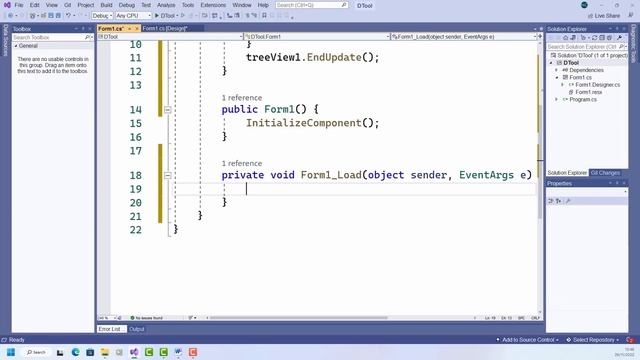Open the DTool project navigation dropdown
This screenshot has width=640, height=360.
pyautogui.click(x=170, y=37)
